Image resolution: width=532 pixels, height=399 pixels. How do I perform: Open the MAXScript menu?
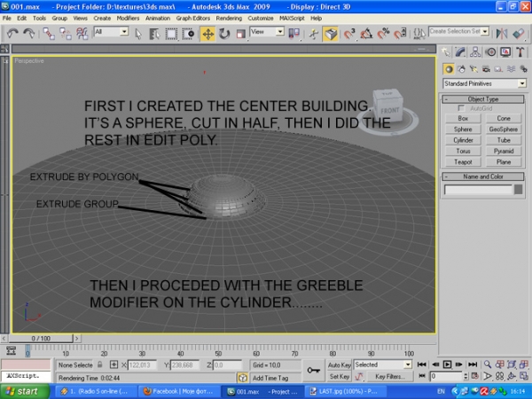point(292,18)
